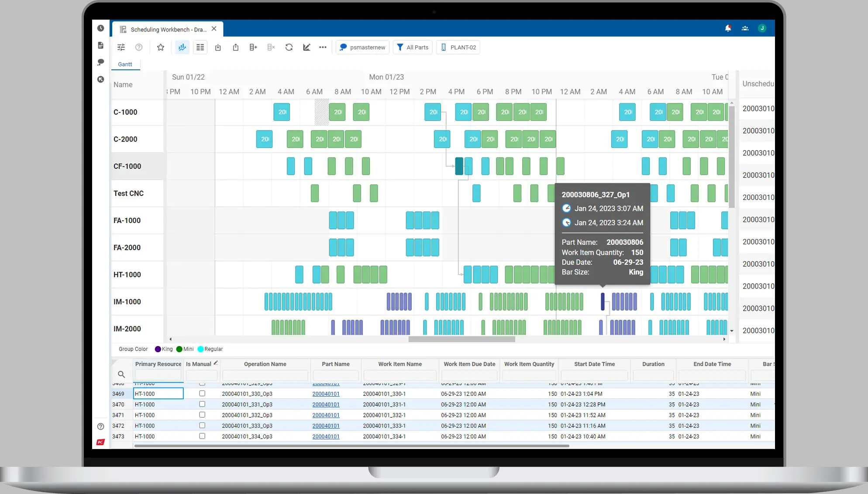Check Is Manual box for row 3473

(202, 436)
